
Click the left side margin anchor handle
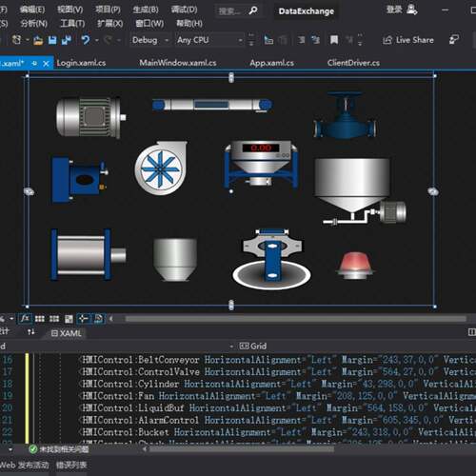(x=29, y=191)
